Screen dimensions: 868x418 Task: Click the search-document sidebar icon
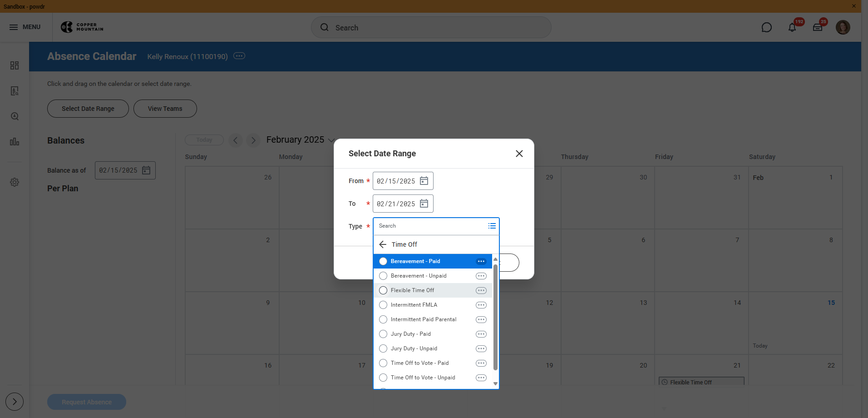15,91
